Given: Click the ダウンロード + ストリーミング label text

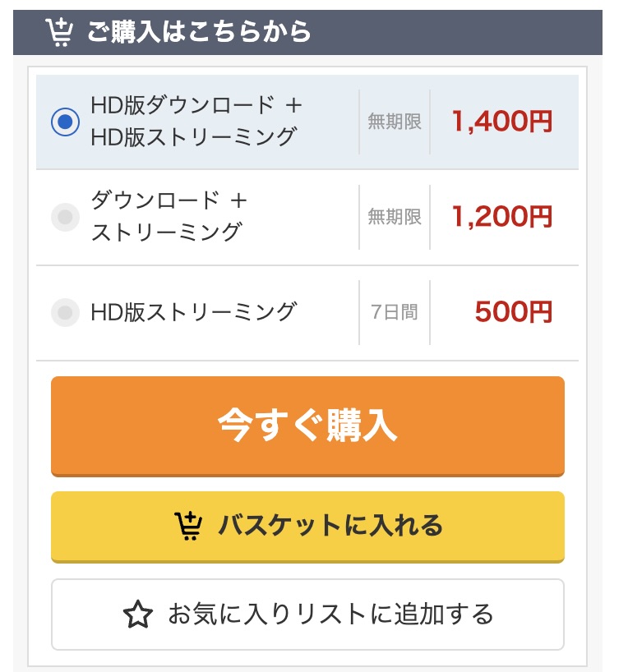Looking at the screenshot, I should point(169,217).
